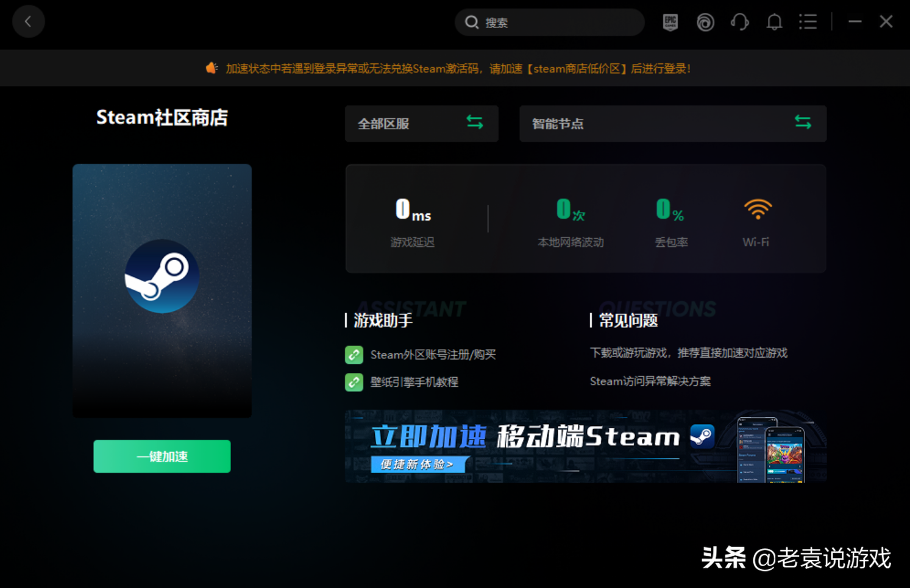
Task: Click the search input field
Action: [x=549, y=23]
